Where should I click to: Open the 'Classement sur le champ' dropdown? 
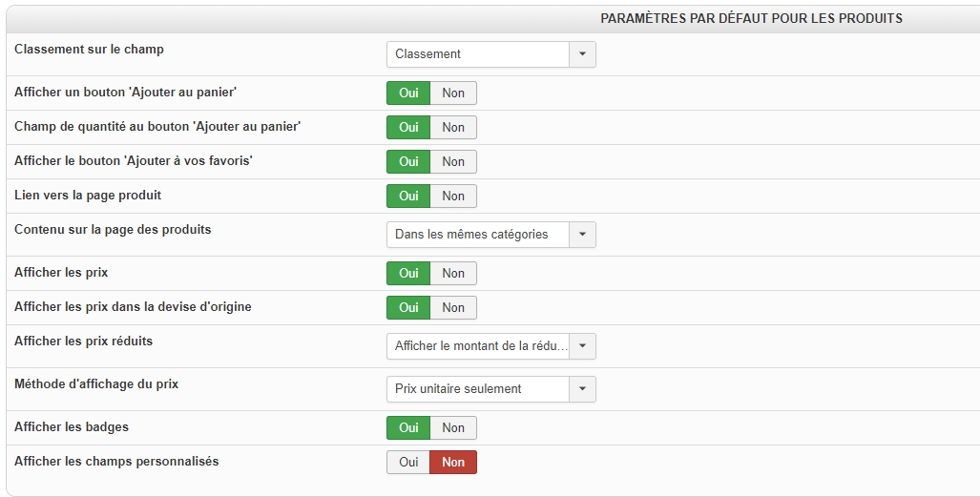[x=490, y=54]
